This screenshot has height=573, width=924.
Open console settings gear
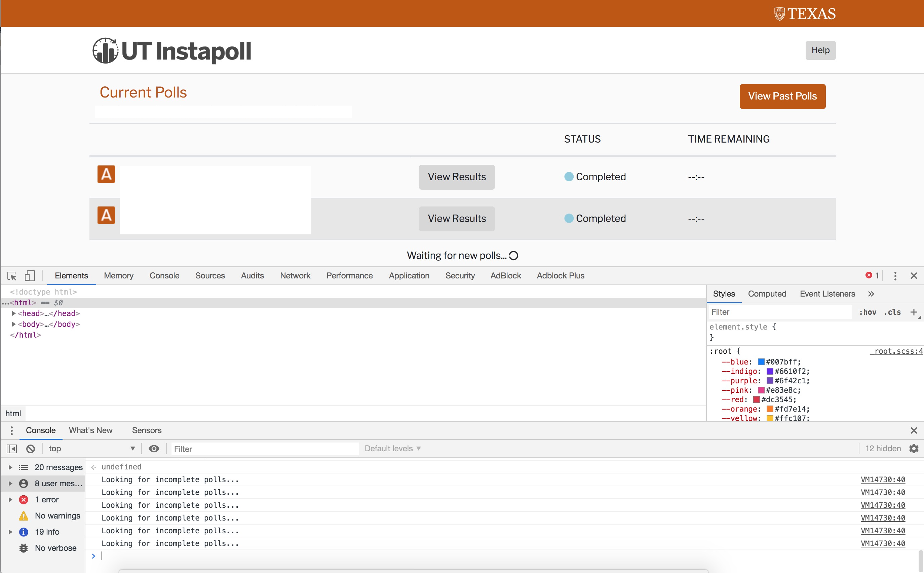[x=914, y=449]
